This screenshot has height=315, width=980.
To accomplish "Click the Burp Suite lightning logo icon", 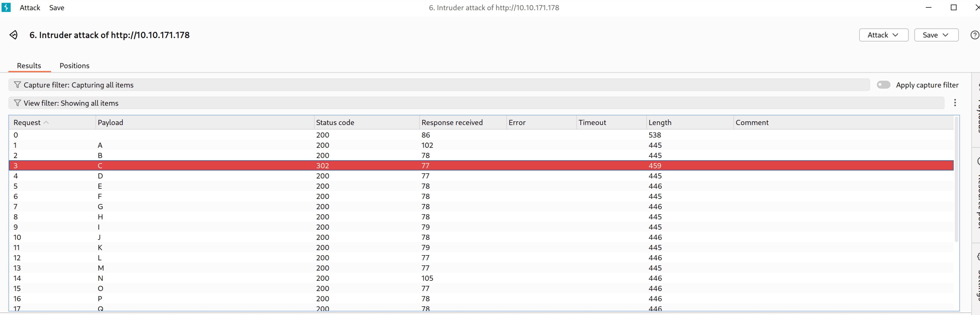I will click(6, 7).
